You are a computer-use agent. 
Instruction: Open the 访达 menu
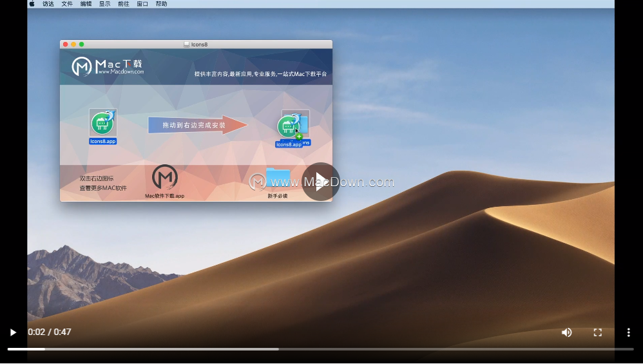coord(48,4)
